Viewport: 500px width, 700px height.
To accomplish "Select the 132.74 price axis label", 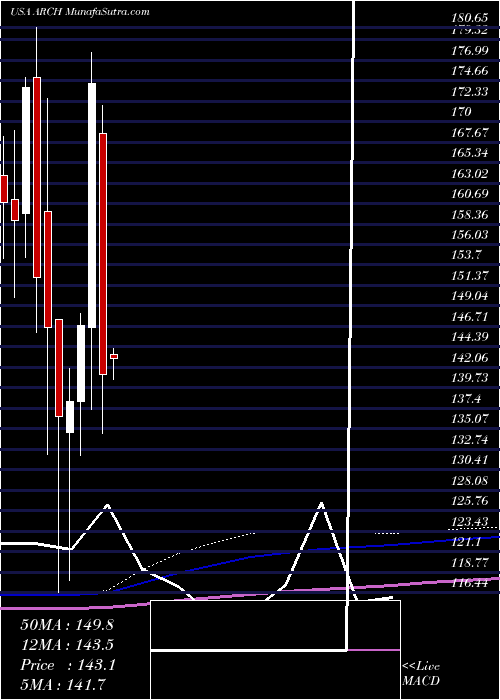I will click(470, 440).
